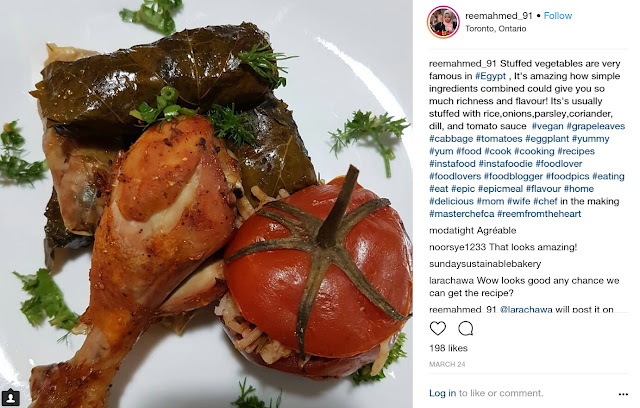The image size is (640, 408).
Task: Select the Log in link
Action: pyautogui.click(x=442, y=393)
